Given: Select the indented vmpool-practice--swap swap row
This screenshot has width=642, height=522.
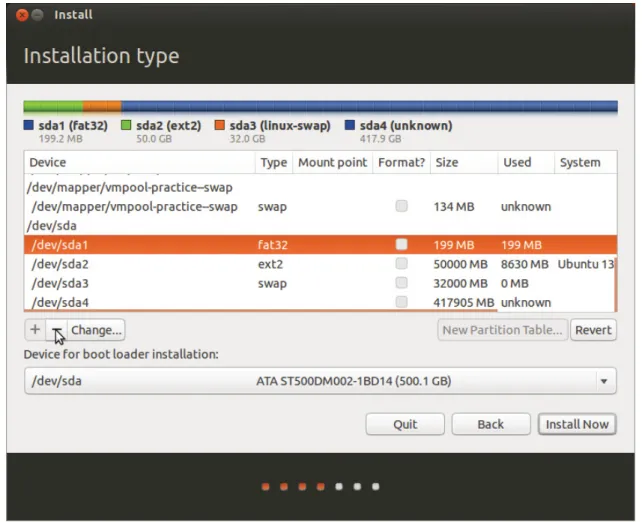Looking at the screenshot, I should point(321,206).
